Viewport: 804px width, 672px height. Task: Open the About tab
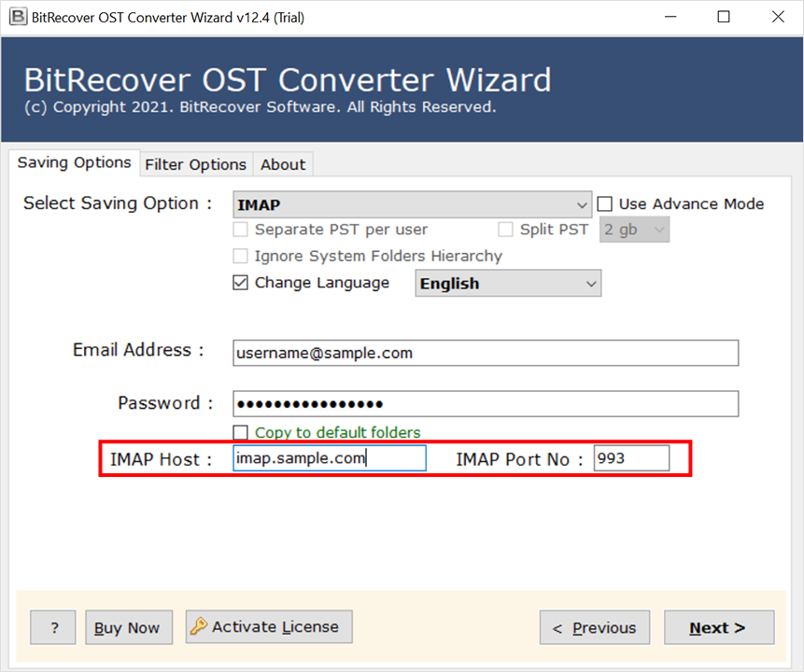coord(283,164)
